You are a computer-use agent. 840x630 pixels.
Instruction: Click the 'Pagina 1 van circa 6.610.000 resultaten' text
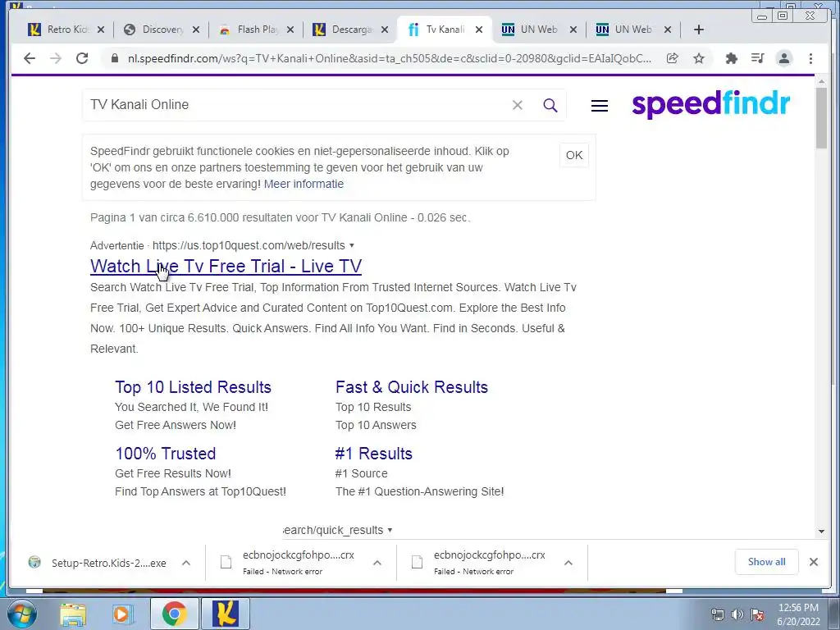point(280,218)
